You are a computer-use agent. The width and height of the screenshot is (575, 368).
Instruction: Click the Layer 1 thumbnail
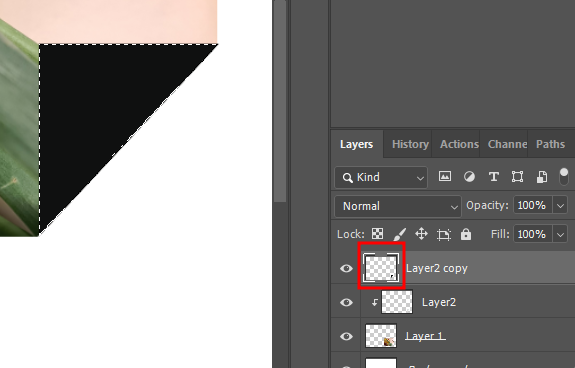(381, 336)
